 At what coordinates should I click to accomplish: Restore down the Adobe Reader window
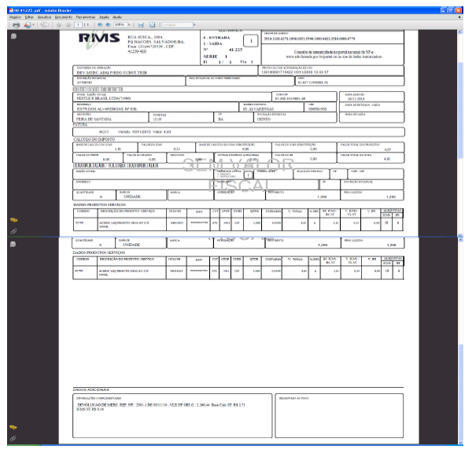tap(451, 10)
